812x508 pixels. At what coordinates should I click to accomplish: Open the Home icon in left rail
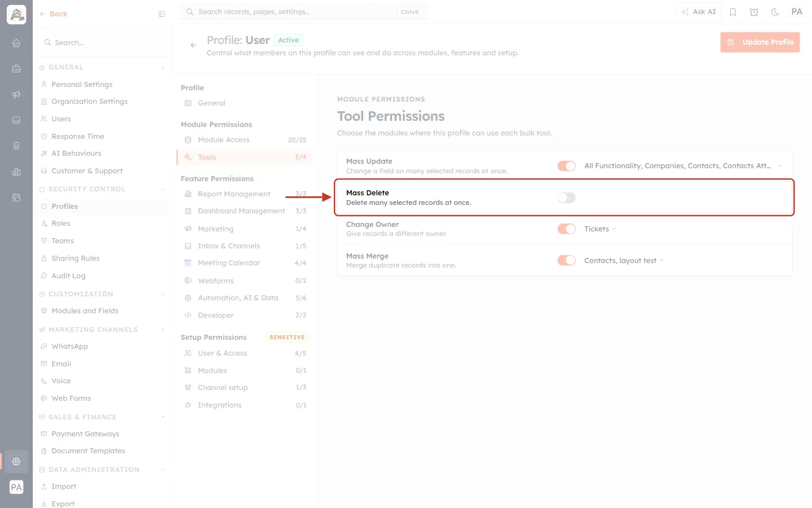(16, 43)
